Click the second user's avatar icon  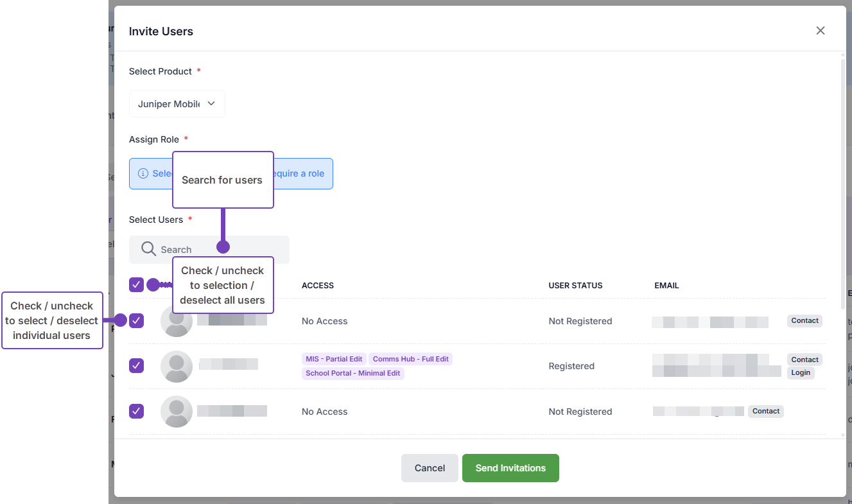(x=177, y=367)
